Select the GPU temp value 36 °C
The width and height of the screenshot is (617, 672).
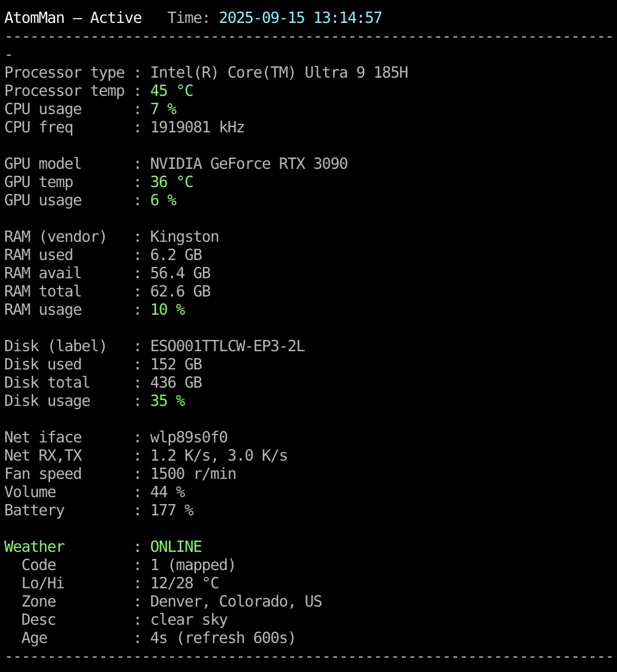(172, 182)
